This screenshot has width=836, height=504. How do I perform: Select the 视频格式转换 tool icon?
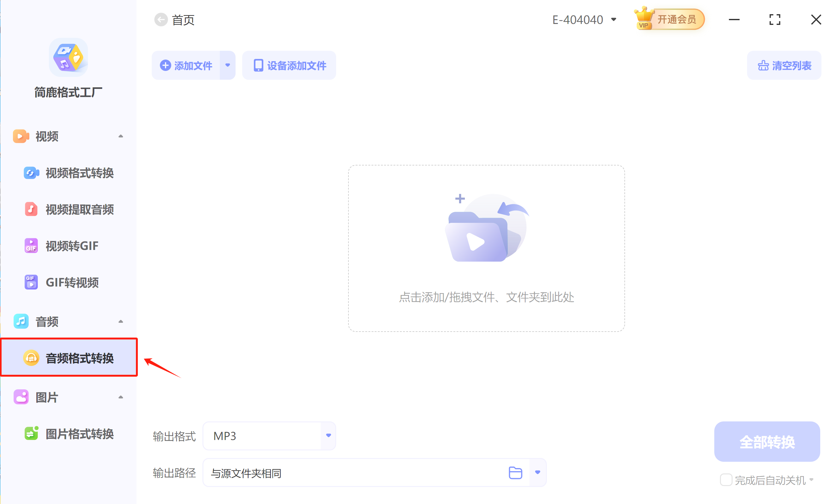coord(31,173)
